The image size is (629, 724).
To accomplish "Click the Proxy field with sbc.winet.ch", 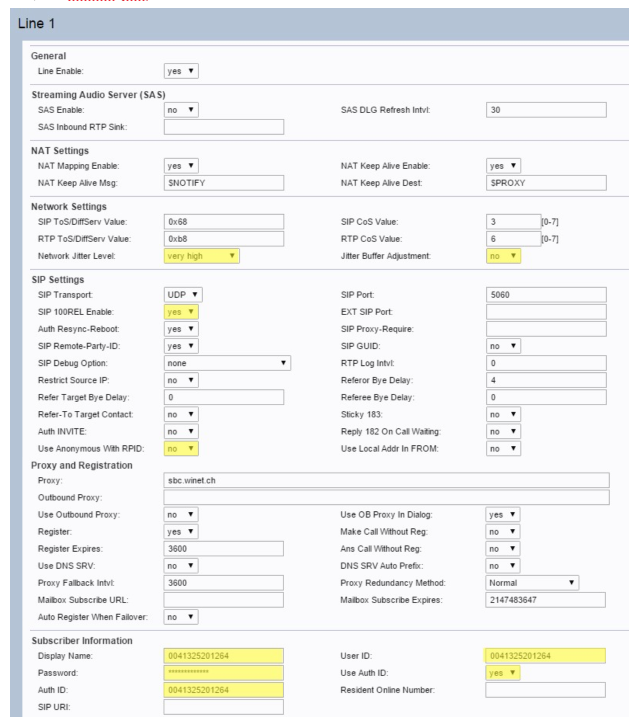I will [x=387, y=480].
